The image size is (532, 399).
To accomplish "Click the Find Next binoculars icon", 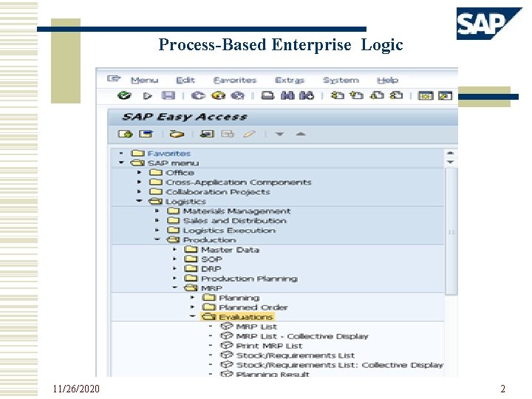I will [x=307, y=95].
